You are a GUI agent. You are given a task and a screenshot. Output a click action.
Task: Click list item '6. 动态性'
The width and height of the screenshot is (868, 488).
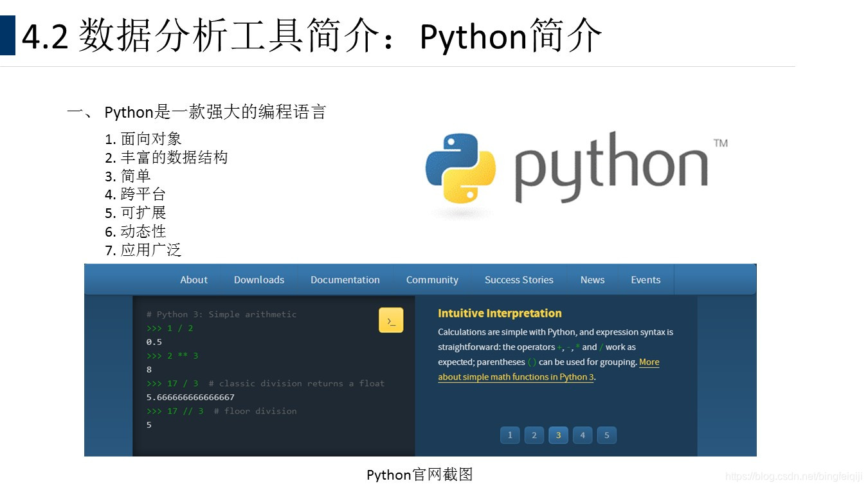tap(136, 231)
